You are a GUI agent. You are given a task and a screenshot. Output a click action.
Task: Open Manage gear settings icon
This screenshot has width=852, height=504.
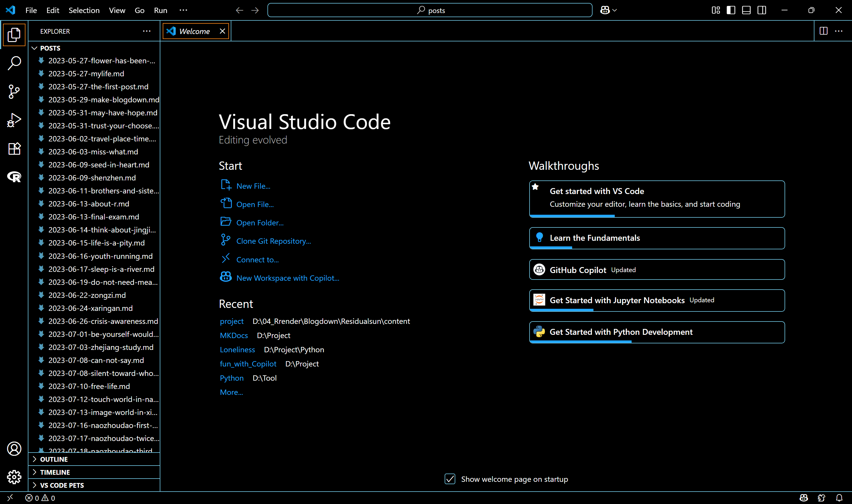point(14,477)
